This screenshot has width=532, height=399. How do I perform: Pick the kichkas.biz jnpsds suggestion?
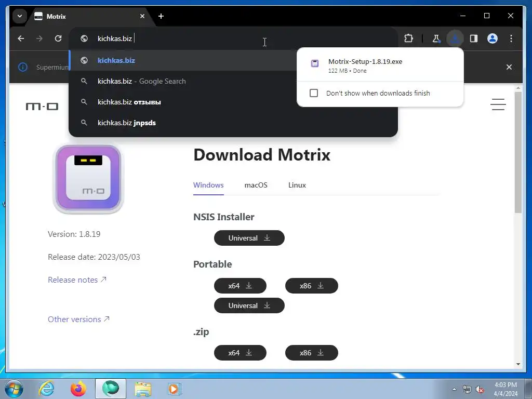click(x=233, y=123)
